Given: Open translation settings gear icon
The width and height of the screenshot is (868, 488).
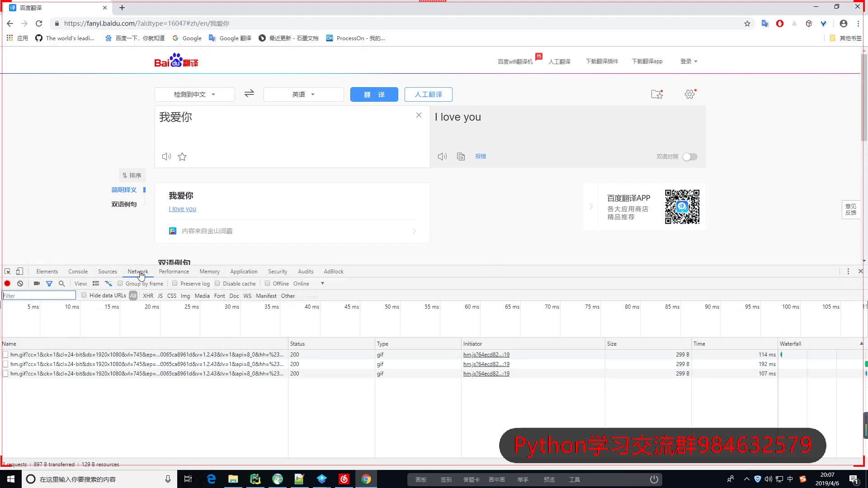Looking at the screenshot, I should [x=690, y=94].
